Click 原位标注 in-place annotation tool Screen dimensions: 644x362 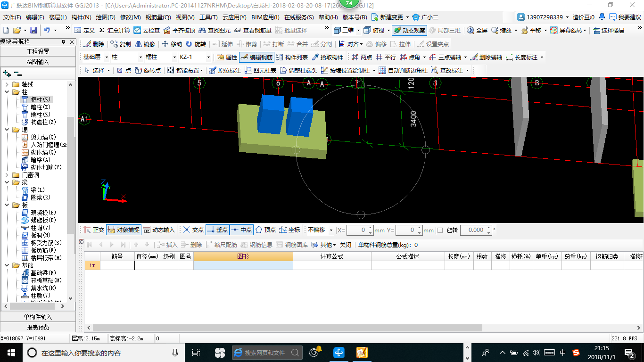pos(225,70)
